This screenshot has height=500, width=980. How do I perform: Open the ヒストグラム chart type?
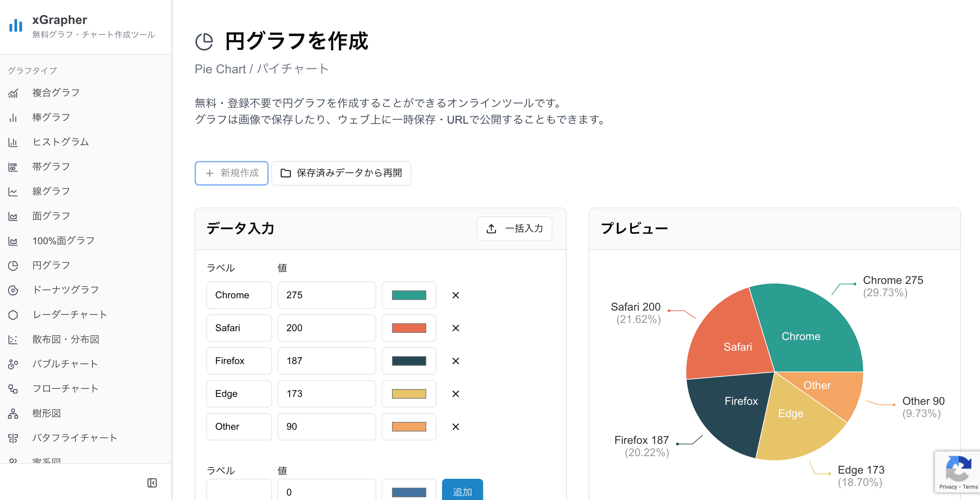13,142
